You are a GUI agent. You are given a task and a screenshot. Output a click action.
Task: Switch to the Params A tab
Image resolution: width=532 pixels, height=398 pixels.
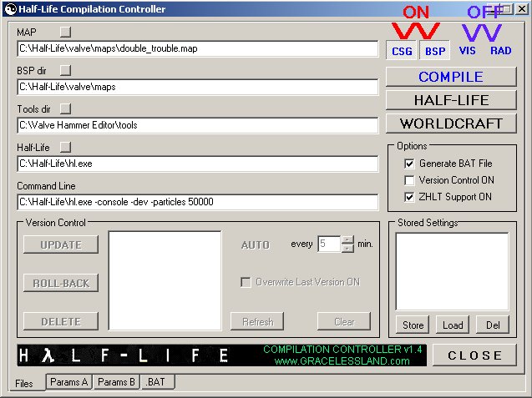click(68, 382)
